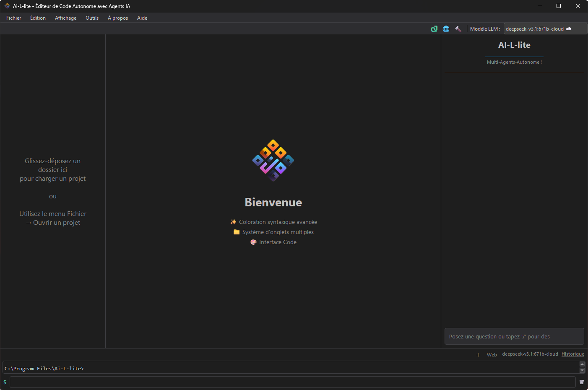Open the Fichier menu
The width and height of the screenshot is (588, 390).
tap(13, 18)
